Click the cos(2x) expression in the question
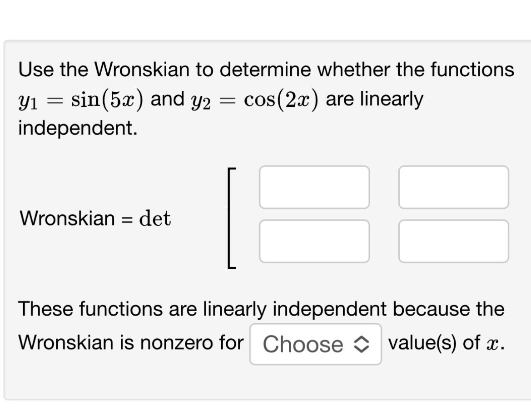 point(281,99)
